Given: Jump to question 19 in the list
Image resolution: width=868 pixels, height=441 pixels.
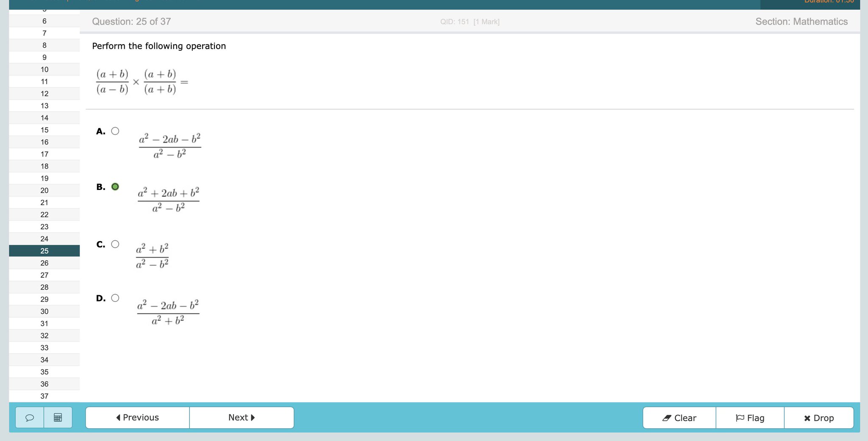Looking at the screenshot, I should (45, 178).
